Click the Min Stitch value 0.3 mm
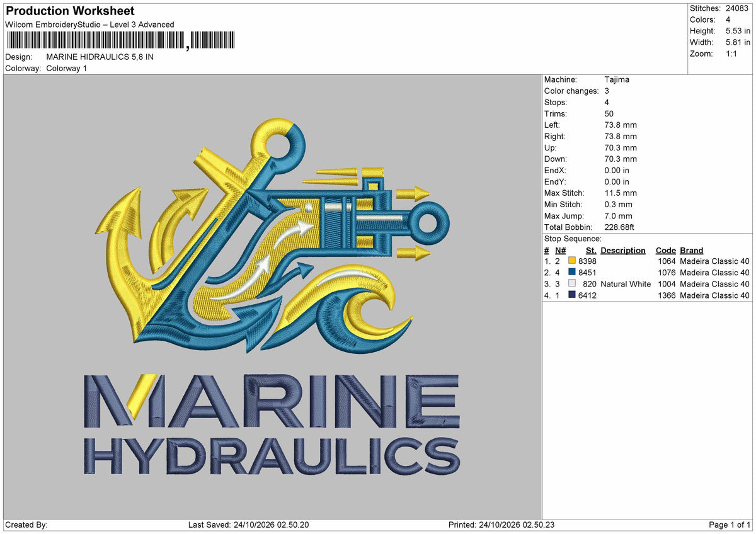This screenshot has width=756, height=534. [618, 204]
